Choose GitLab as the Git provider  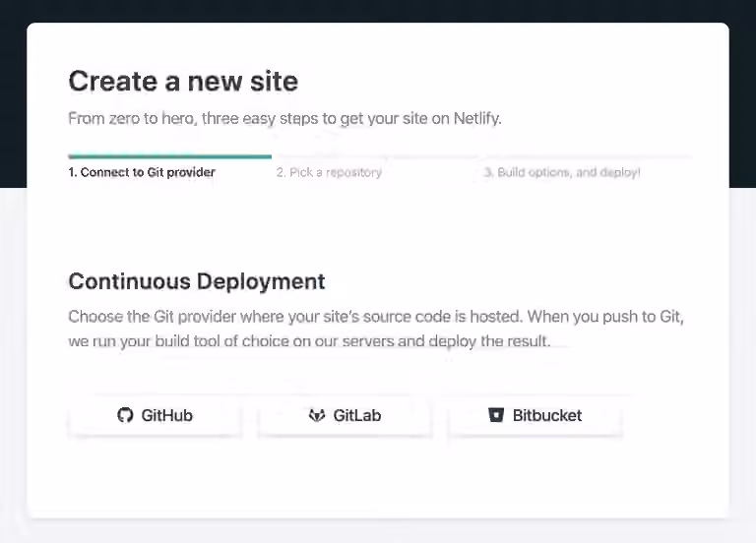pyautogui.click(x=345, y=415)
